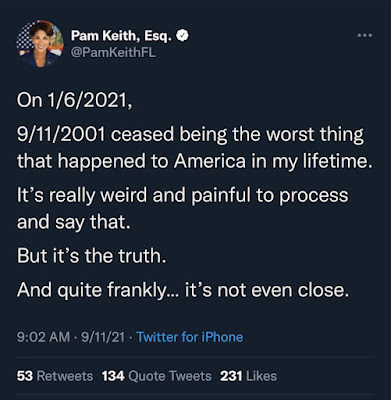Click the line starting '9/11/2001 ceased being'
391x400 pixels.
click(x=190, y=135)
